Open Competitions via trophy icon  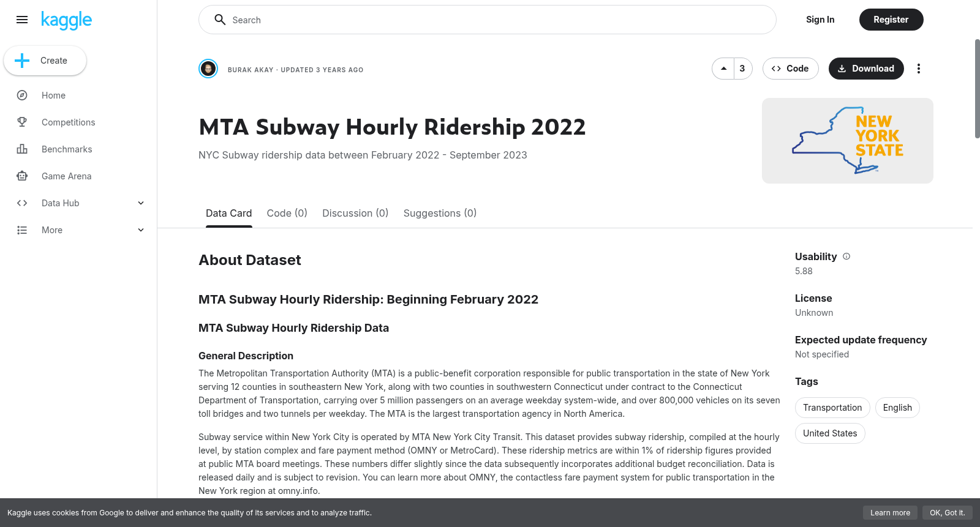click(x=22, y=122)
